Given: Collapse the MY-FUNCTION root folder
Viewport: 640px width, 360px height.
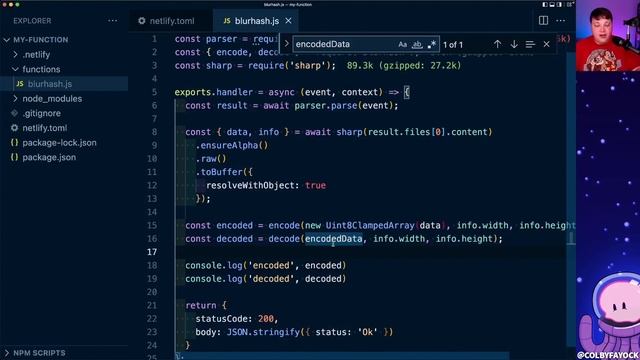Looking at the screenshot, I should [7, 40].
